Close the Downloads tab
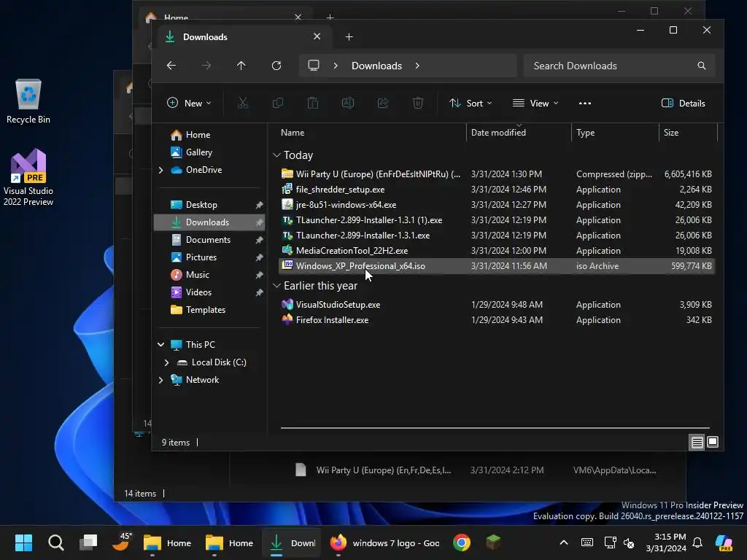This screenshot has width=747, height=560. tap(317, 36)
